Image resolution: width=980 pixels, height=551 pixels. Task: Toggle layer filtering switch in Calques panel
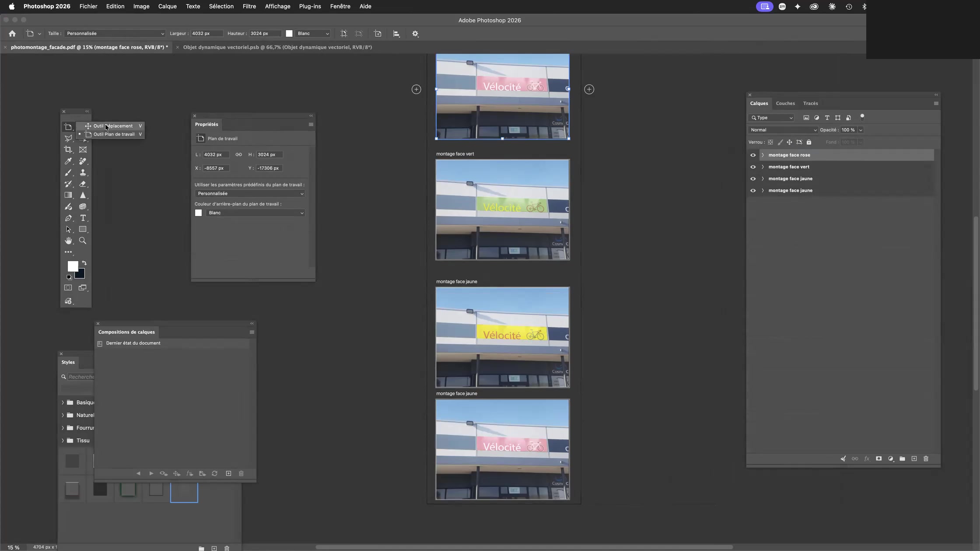pos(862,117)
